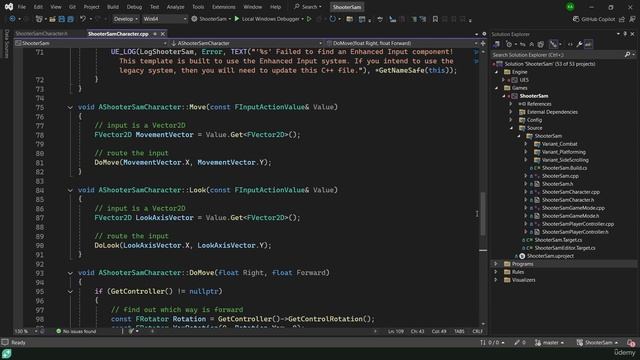The width and height of the screenshot is (640, 360).
Task: Toggle auto-hide pin on Solution Explorer panel
Action: 625,34
